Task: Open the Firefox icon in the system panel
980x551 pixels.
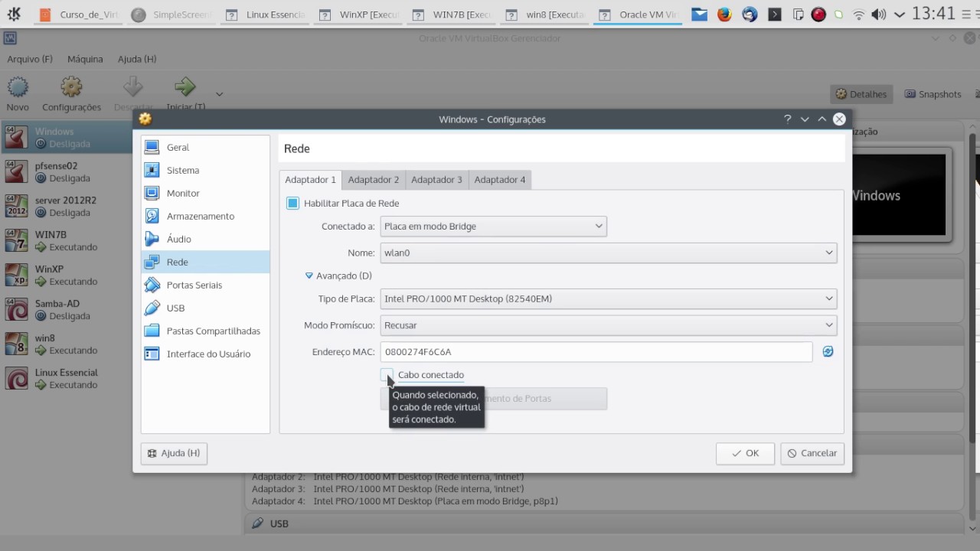Action: click(724, 14)
